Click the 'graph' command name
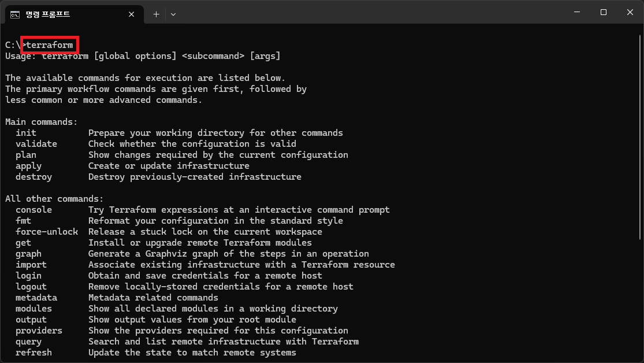Image resolution: width=644 pixels, height=363 pixels. [x=28, y=254]
